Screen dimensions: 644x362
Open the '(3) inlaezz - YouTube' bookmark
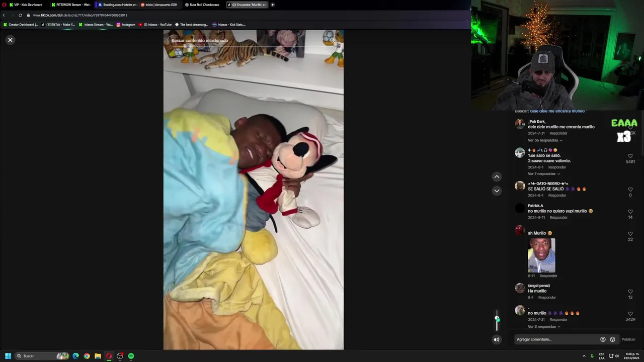155,25
